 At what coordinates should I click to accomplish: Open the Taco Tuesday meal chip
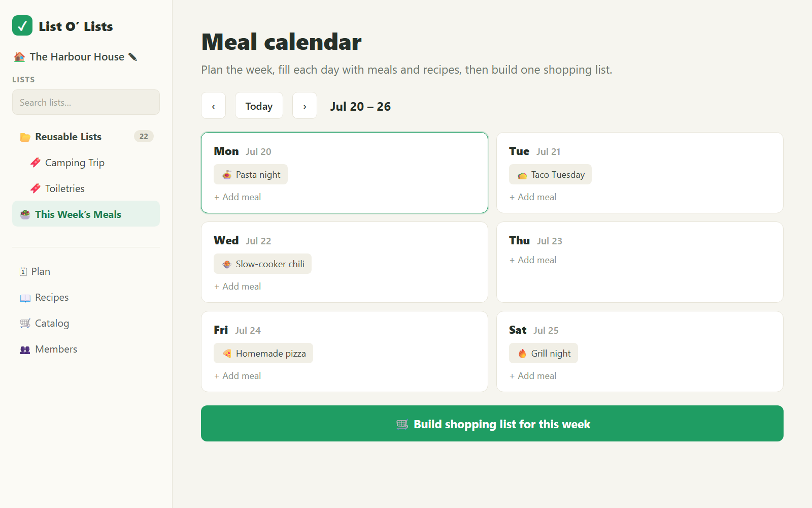[550, 174]
